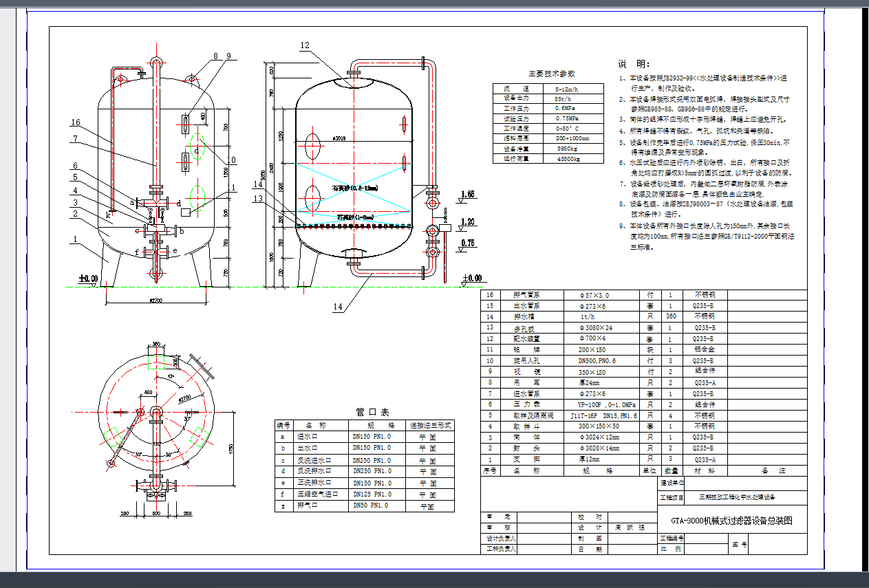Click the 设计 designer name 周跃强
Image resolution: width=869 pixels, height=588 pixels.
(x=630, y=526)
